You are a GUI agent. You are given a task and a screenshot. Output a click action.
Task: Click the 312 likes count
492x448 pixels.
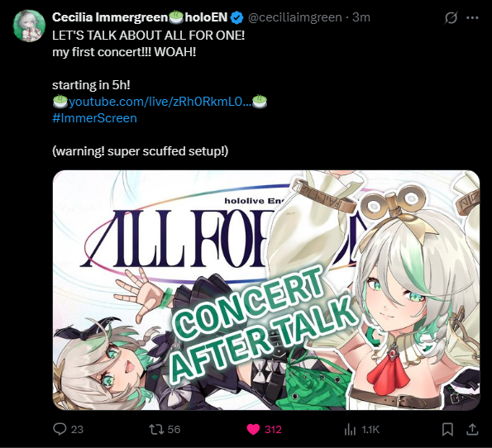(x=273, y=429)
